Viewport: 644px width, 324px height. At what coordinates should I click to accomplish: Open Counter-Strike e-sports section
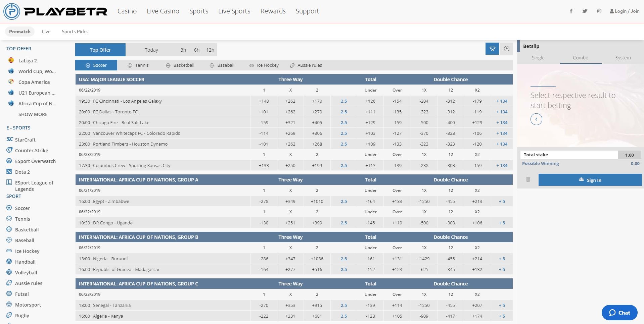coord(27,150)
